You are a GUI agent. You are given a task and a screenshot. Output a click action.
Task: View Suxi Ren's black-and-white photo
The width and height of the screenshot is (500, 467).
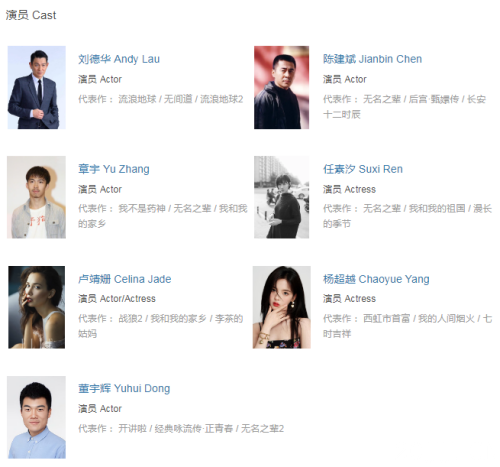point(281,197)
